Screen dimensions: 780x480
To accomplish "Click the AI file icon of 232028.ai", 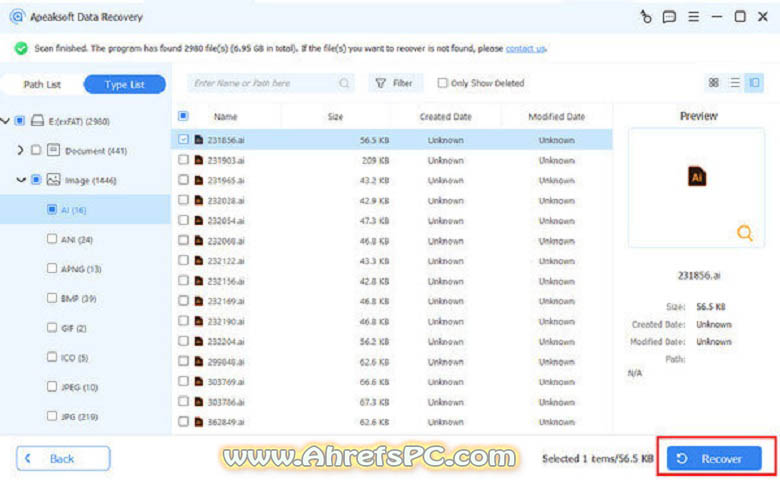I will point(198,200).
